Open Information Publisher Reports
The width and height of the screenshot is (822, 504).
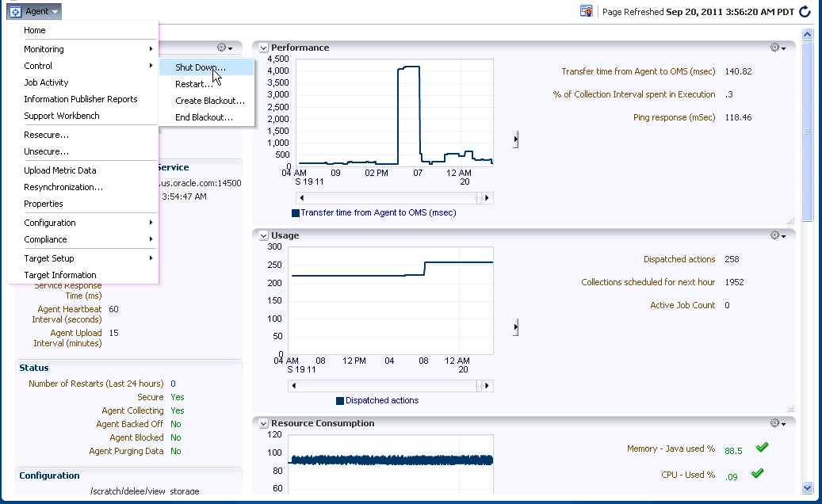pos(82,99)
